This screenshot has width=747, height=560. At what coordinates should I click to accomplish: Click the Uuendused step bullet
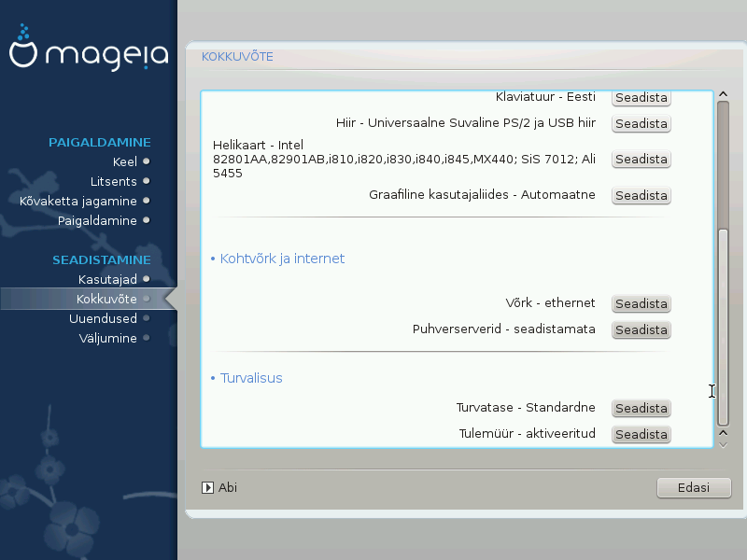tap(146, 318)
